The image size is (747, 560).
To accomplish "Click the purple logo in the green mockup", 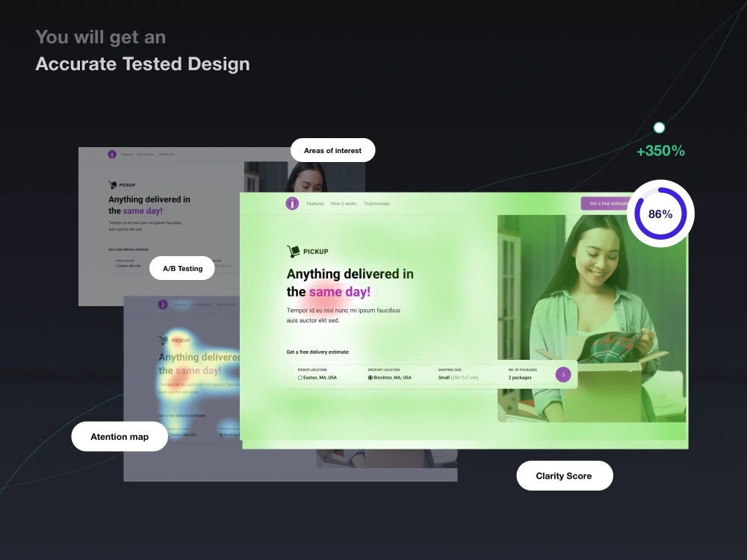I will coord(292,203).
